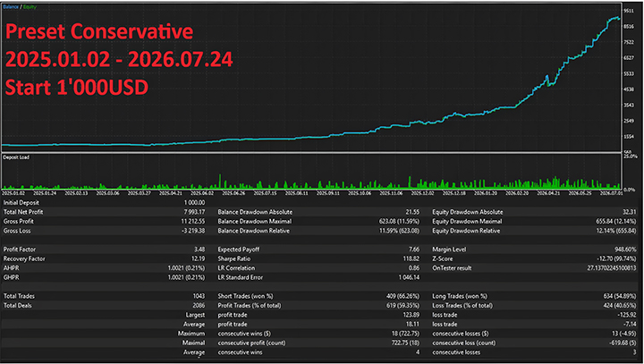Select the Equity Drawdown Absolute value 32.31
644x364 pixels.
[629, 212]
